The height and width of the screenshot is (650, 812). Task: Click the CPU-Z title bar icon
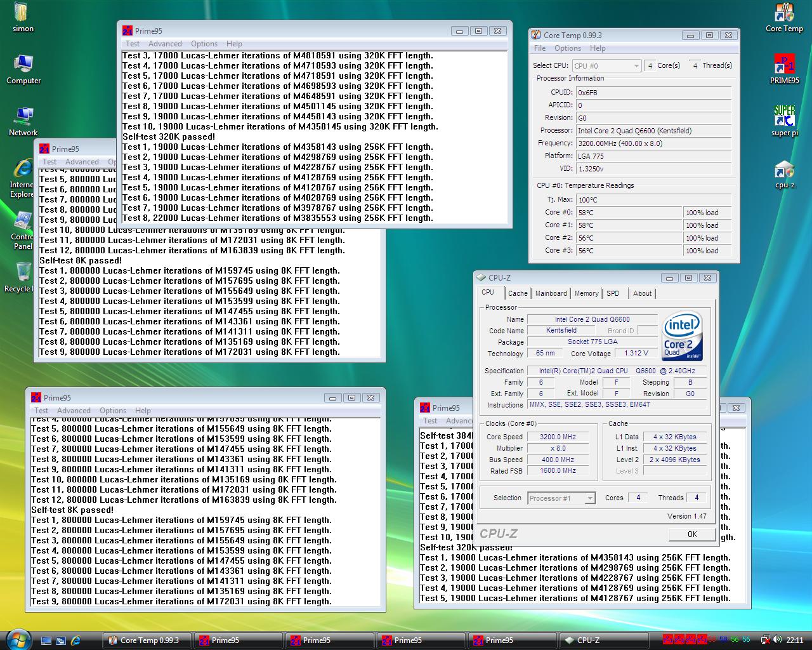tap(481, 277)
